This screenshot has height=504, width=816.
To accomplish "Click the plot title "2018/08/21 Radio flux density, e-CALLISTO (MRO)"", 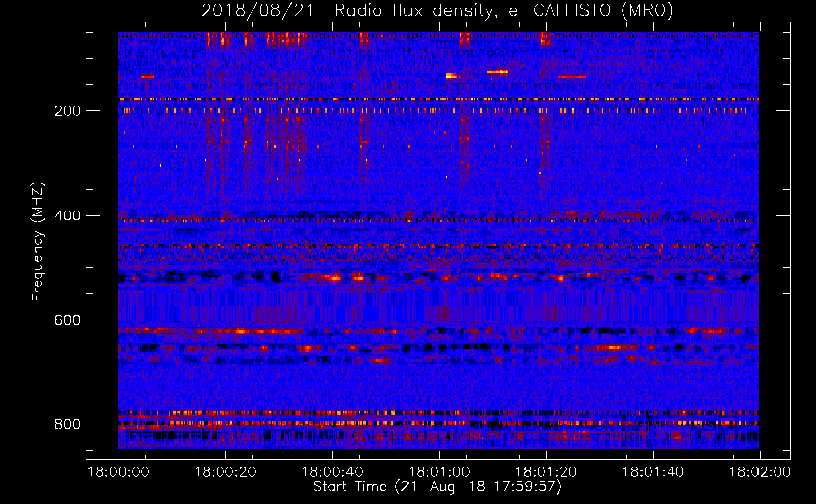I will 437,11.
